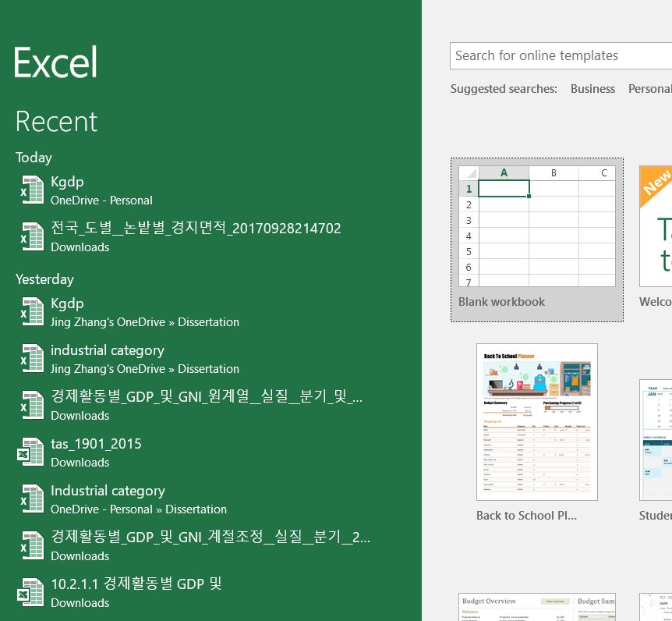Create a Blank workbook
Viewport: 672px width, 621px height.
pos(537,240)
